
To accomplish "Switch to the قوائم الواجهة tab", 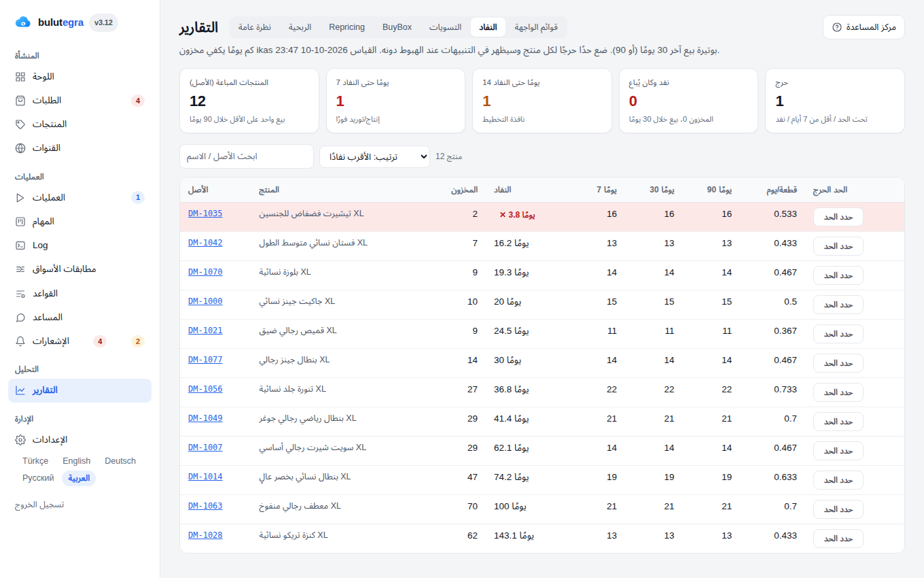I will 536,27.
